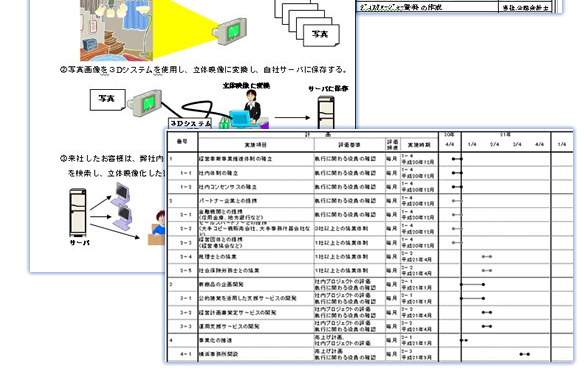Image resolution: width=584 pixels, height=374 pixels.
Task: Click the server cabinet under サーバに保存 label
Action: point(326,112)
